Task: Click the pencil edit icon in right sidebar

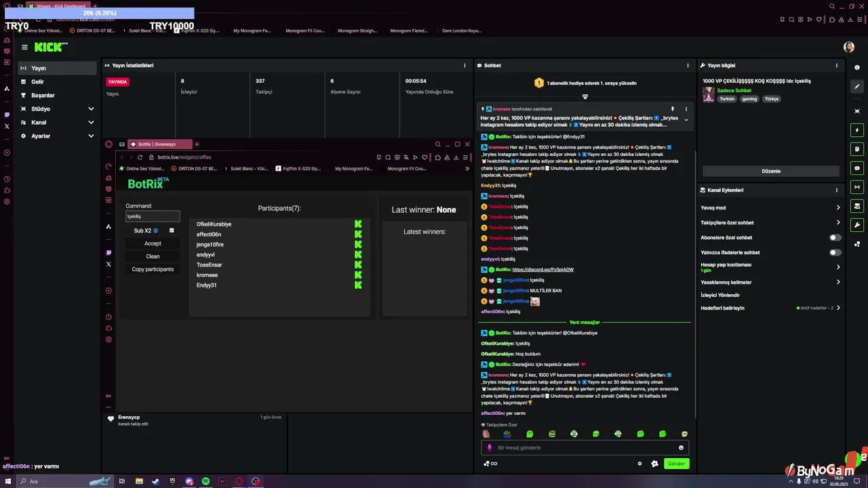Action: [x=857, y=87]
